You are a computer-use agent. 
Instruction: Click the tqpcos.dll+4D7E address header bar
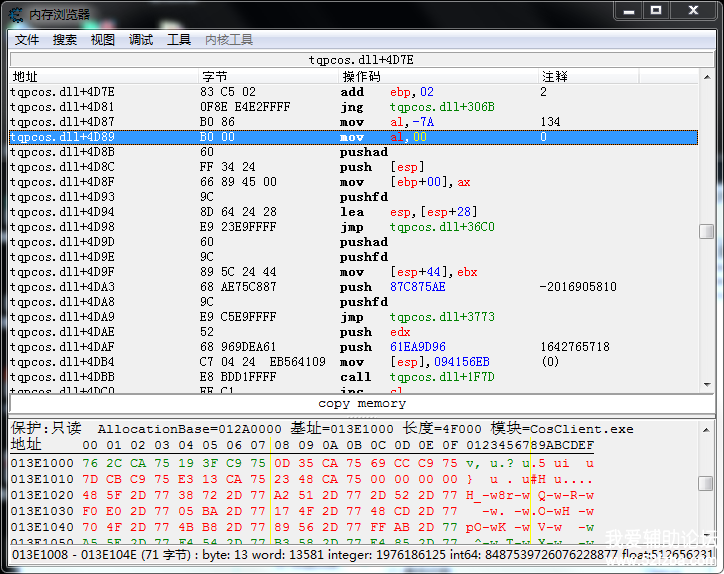362,60
